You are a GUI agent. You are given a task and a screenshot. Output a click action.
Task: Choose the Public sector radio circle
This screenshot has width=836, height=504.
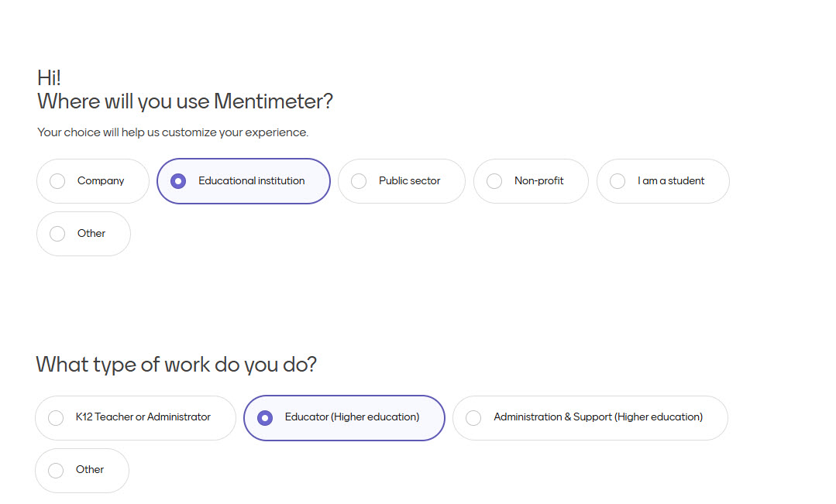click(359, 181)
